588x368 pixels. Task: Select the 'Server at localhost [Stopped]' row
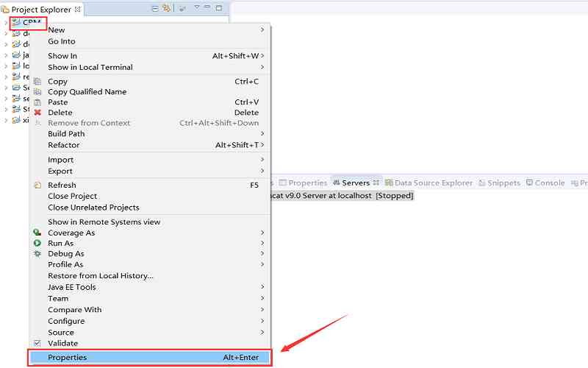[342, 196]
